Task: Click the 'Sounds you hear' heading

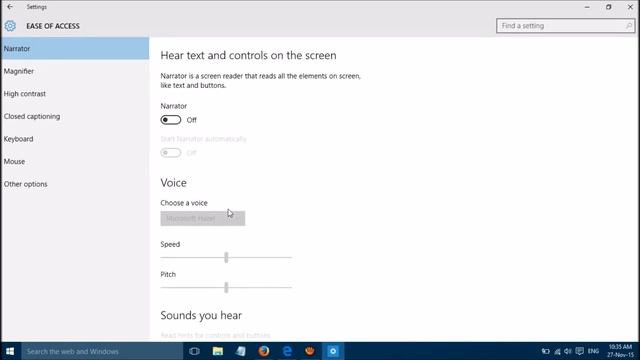Action: [x=201, y=315]
